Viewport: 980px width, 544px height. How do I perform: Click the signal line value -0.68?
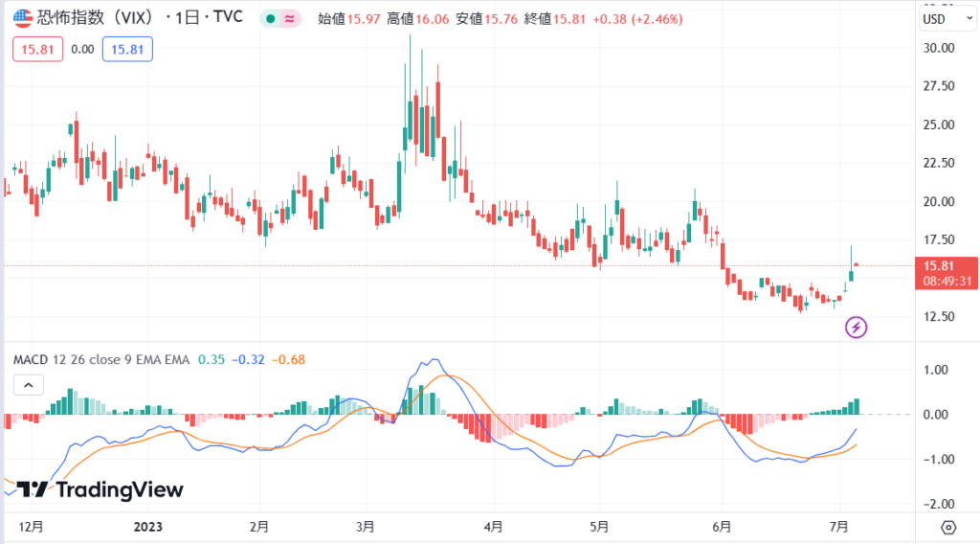point(288,359)
